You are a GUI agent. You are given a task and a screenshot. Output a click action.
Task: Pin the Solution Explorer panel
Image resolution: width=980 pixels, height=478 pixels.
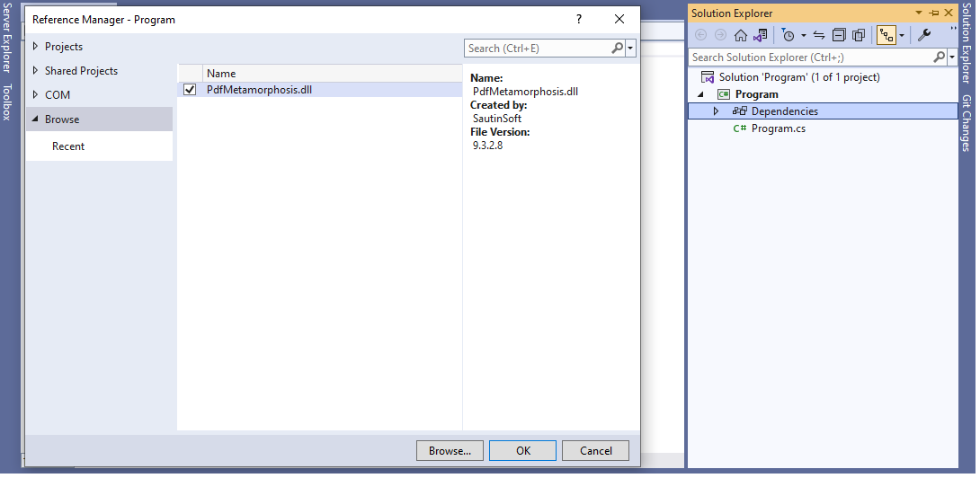pyautogui.click(x=933, y=13)
